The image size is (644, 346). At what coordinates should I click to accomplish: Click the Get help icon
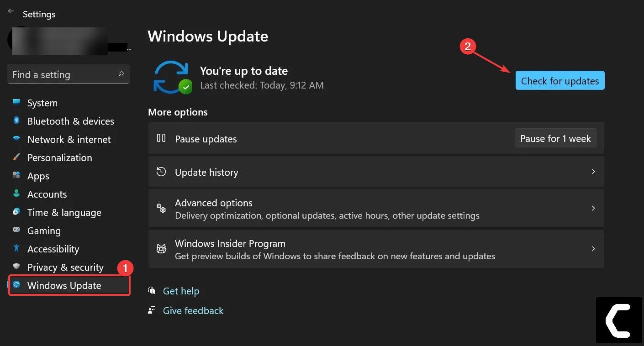[152, 290]
